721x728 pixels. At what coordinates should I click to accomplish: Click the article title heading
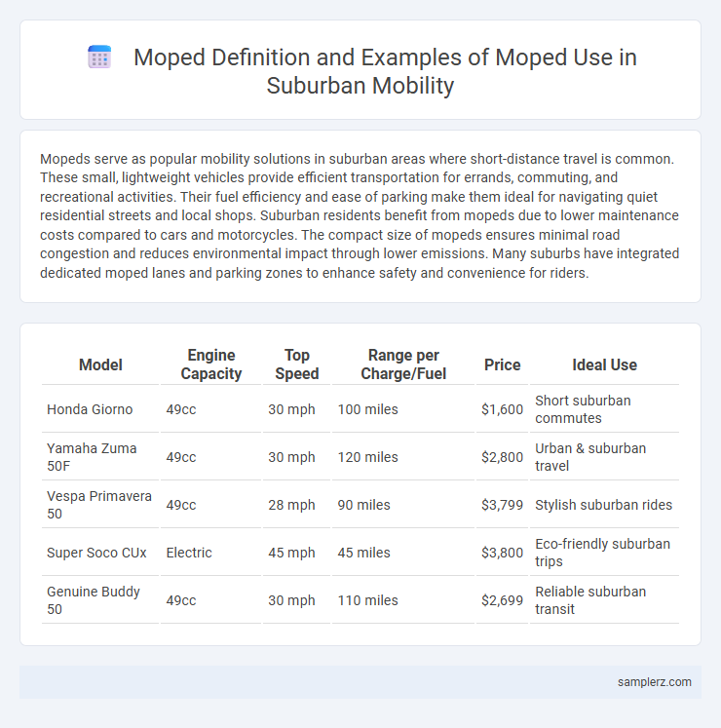[x=385, y=71]
